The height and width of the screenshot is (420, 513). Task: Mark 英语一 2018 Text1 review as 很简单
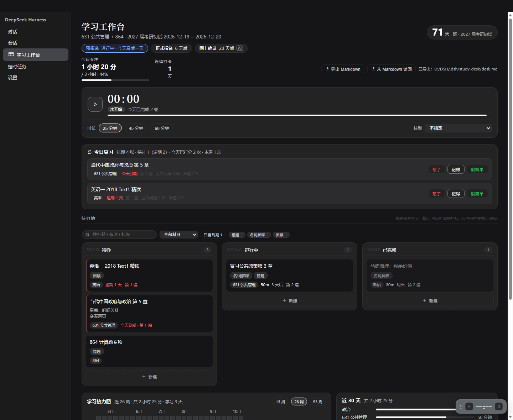[x=477, y=194]
